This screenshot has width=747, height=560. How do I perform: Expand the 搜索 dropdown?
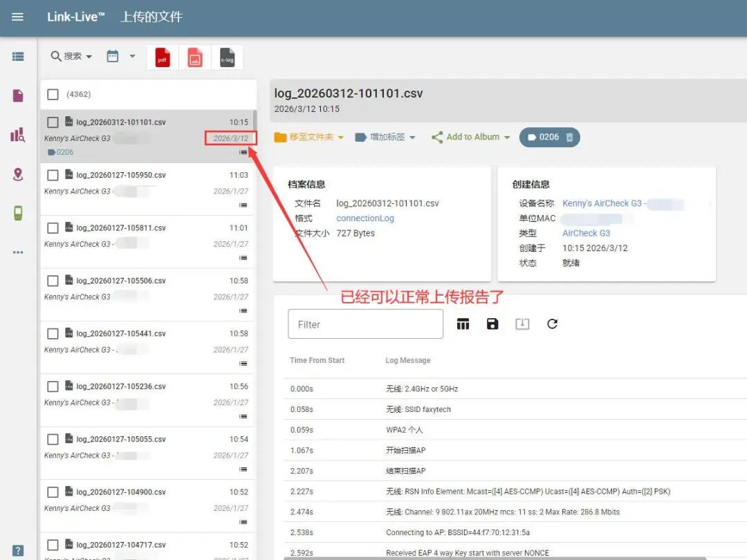[71, 57]
